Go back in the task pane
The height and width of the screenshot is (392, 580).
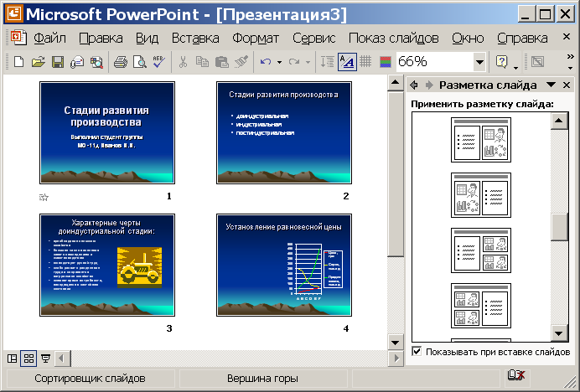[414, 85]
